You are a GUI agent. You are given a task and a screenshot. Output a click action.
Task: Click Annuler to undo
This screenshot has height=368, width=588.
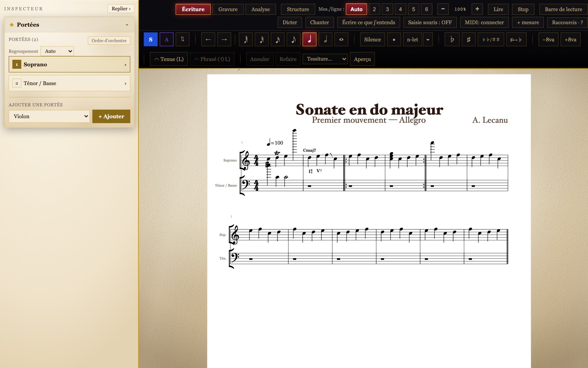259,59
